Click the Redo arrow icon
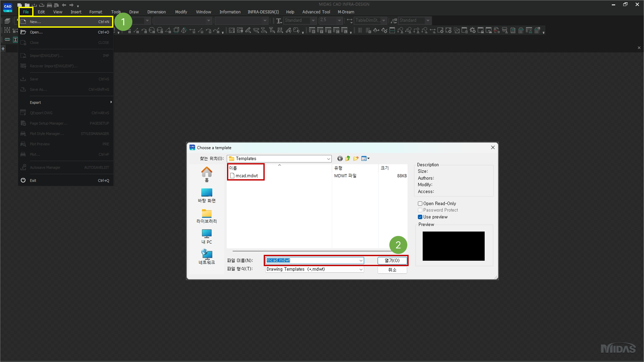 71,5
